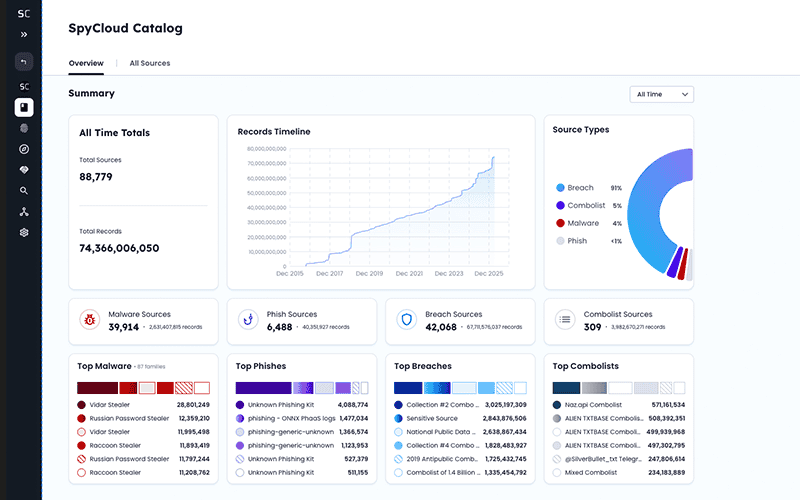The width and height of the screenshot is (800, 500).
Task: Click the diamond icon in the sidebar
Action: pyautogui.click(x=23, y=170)
